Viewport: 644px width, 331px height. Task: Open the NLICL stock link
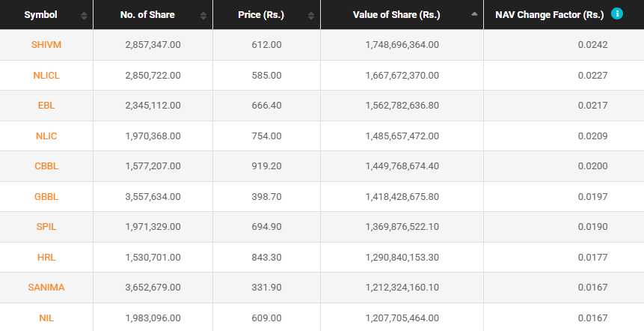(x=46, y=76)
